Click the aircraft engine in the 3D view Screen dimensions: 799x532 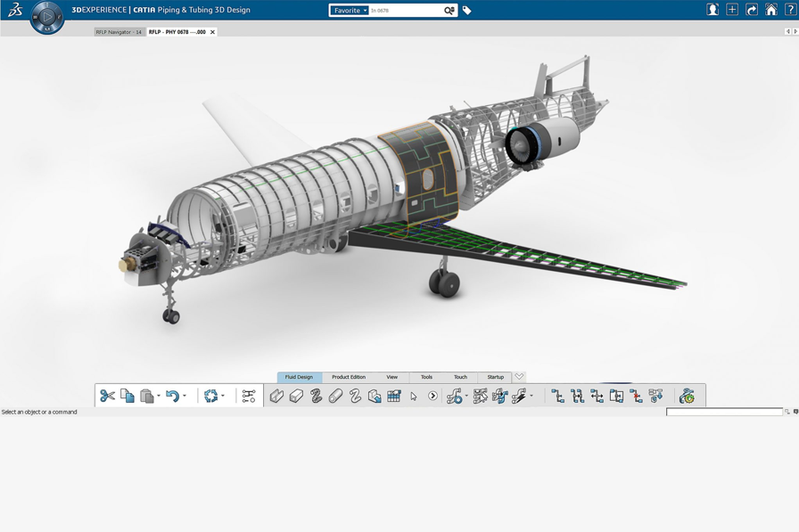tap(543, 142)
